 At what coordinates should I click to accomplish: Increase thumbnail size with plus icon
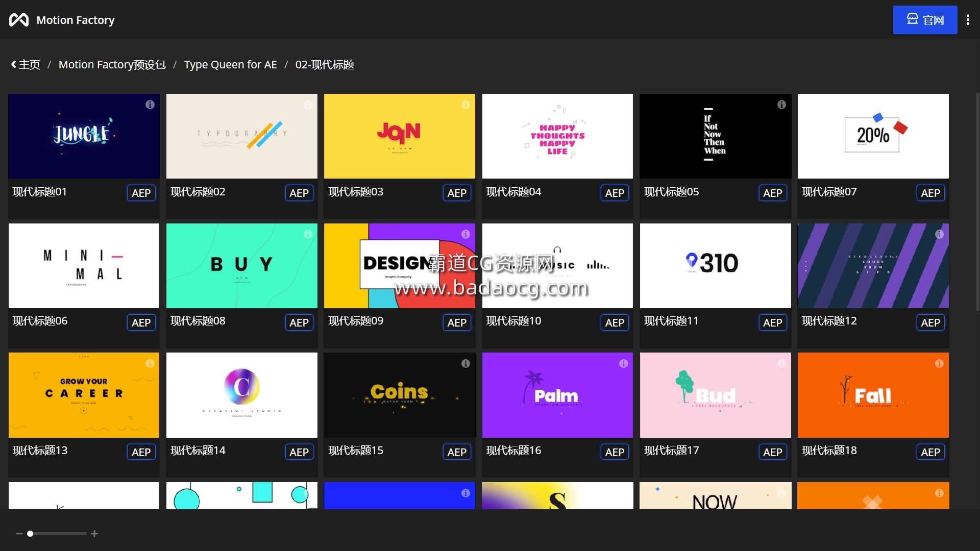[94, 534]
